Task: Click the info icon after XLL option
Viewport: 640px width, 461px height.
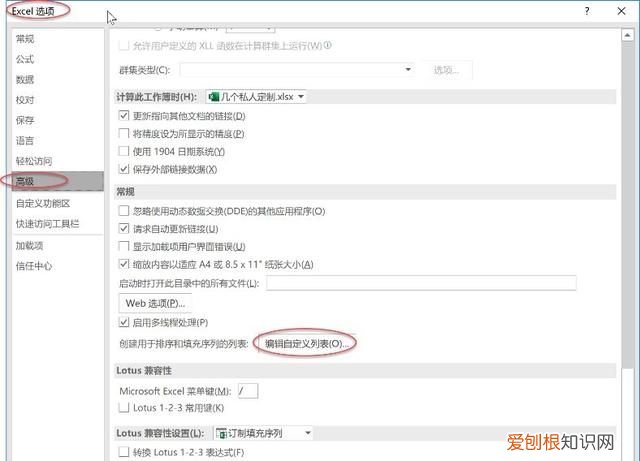Action: [328, 45]
